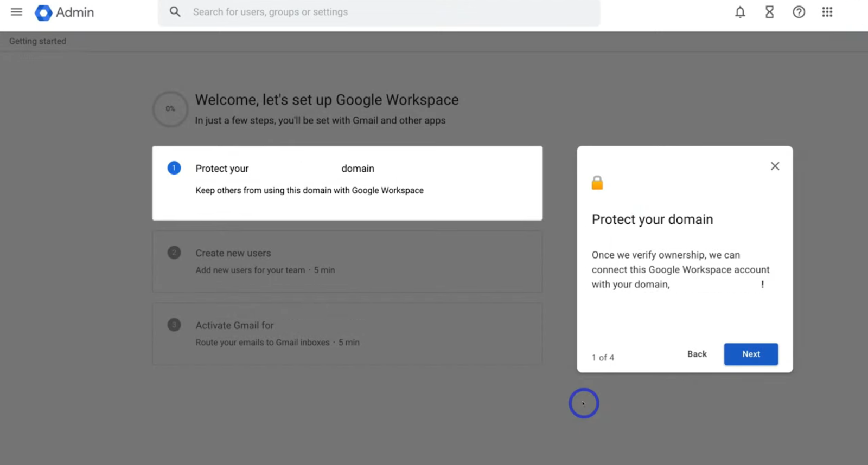868x465 pixels.
Task: Click the Admin title text
Action: click(75, 12)
